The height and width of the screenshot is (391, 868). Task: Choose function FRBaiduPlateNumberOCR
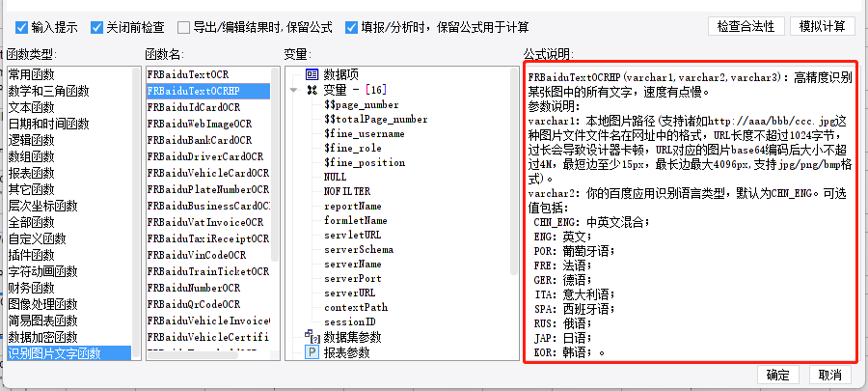coord(208,189)
